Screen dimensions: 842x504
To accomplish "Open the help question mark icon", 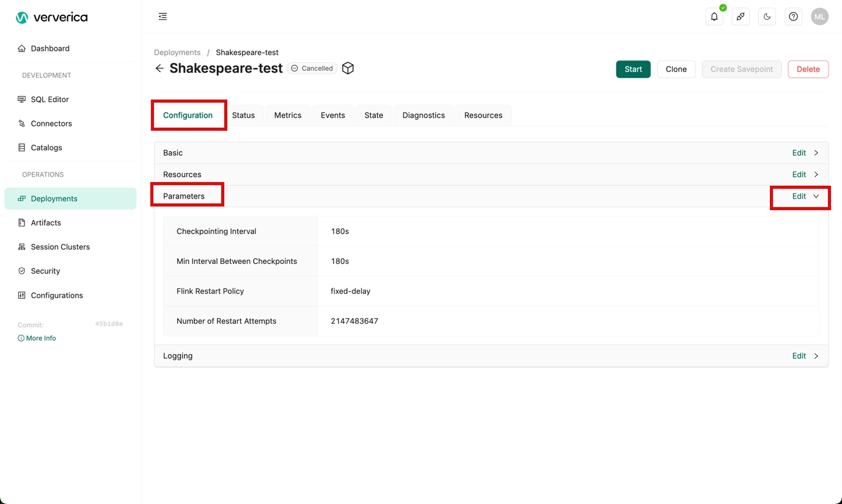I will click(793, 16).
